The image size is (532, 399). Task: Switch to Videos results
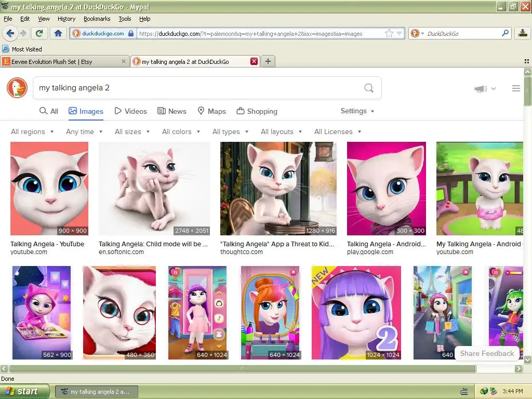[x=130, y=111]
